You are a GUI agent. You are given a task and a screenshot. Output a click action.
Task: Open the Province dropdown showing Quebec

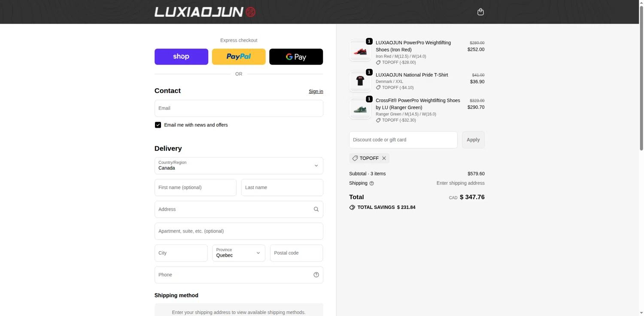pyautogui.click(x=239, y=253)
